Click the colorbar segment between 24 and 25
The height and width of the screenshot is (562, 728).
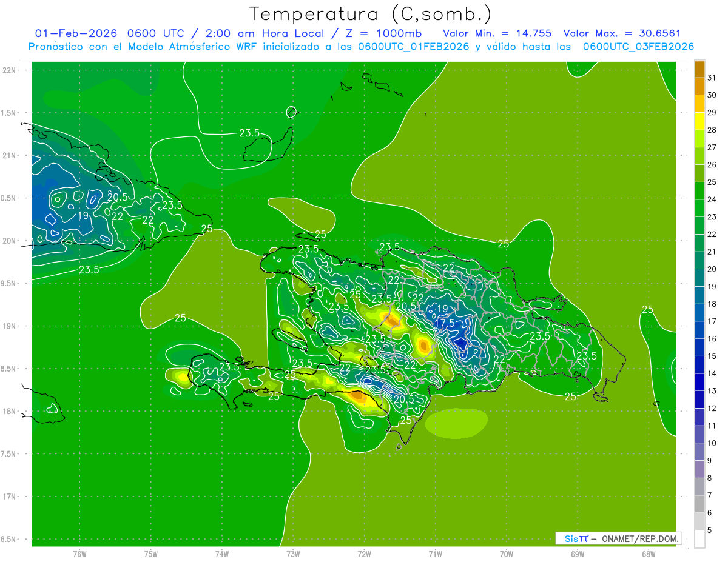699,191
